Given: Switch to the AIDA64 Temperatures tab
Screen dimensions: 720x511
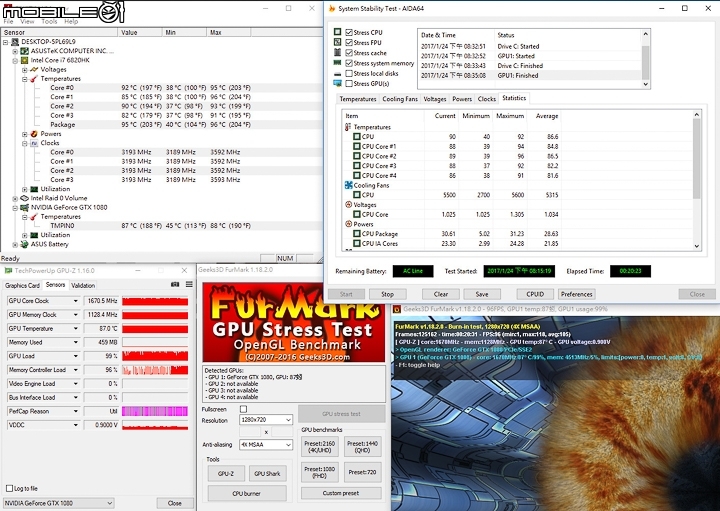Looking at the screenshot, I should pos(357,99).
